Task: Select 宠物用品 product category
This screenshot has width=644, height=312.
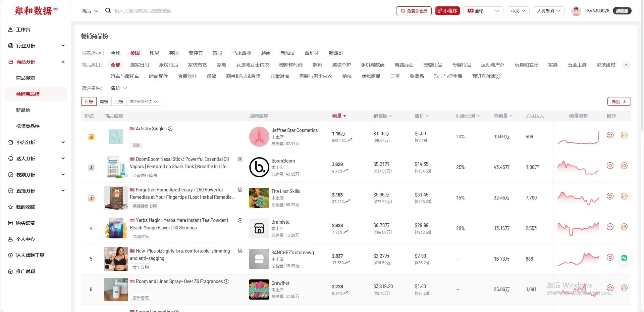Action: click(x=433, y=65)
